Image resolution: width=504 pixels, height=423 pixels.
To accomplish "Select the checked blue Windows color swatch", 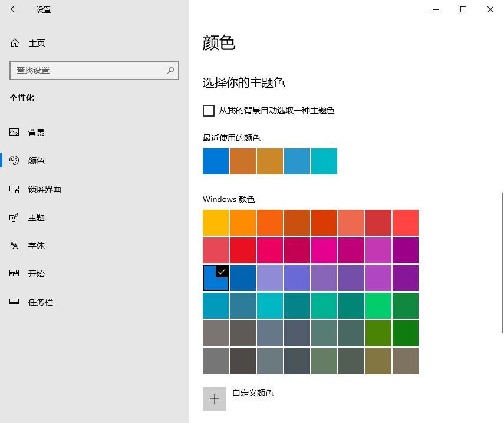I will pyautogui.click(x=215, y=277).
